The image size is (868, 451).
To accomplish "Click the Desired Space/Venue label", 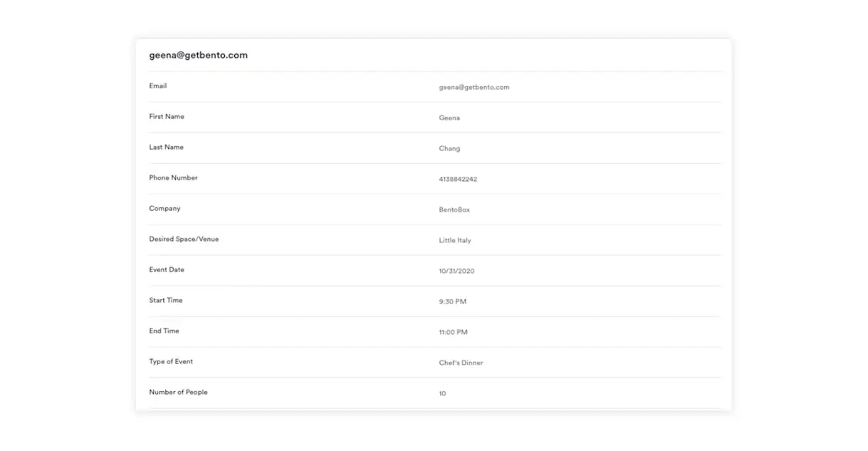I will [184, 239].
